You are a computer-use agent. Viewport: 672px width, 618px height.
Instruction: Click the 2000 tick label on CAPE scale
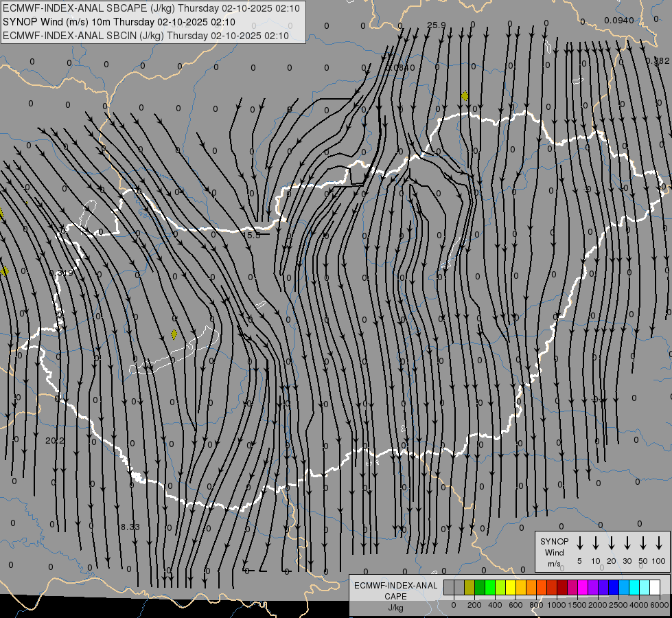(598, 605)
